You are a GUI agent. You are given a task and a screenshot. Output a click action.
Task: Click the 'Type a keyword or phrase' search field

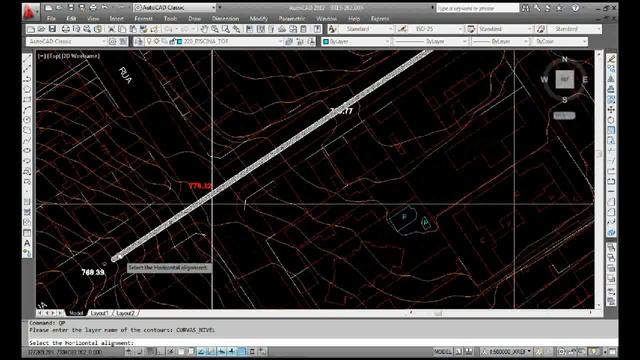coord(478,8)
